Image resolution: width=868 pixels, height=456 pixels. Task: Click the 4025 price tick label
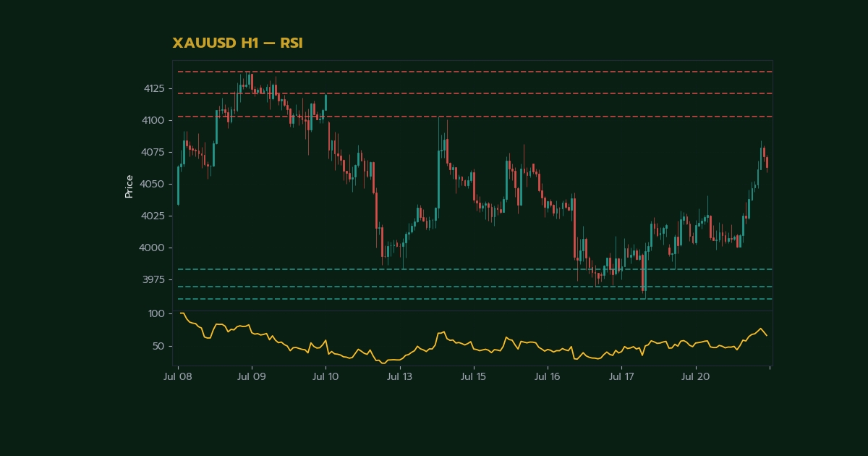coord(154,216)
